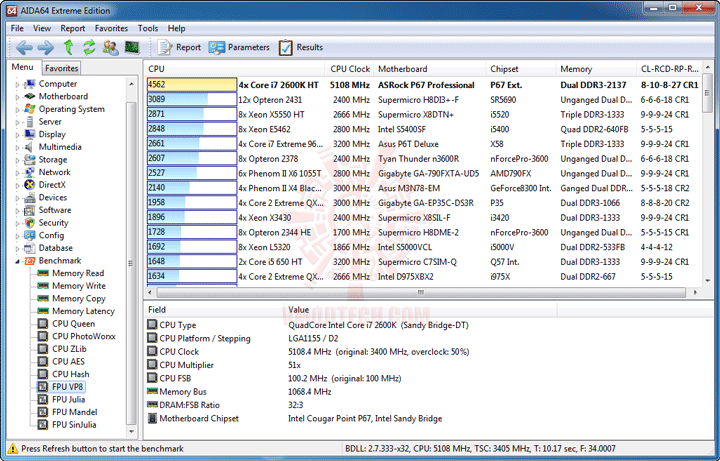Select the Motherboard tree icon

point(30,96)
